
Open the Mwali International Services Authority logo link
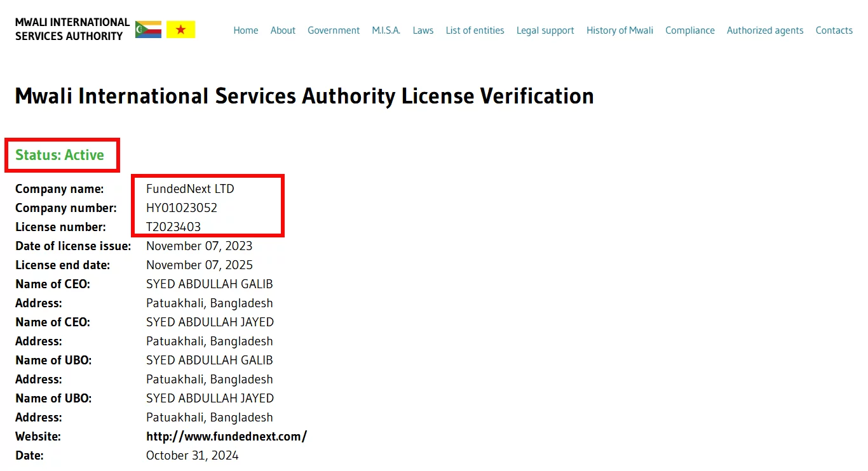(72, 29)
